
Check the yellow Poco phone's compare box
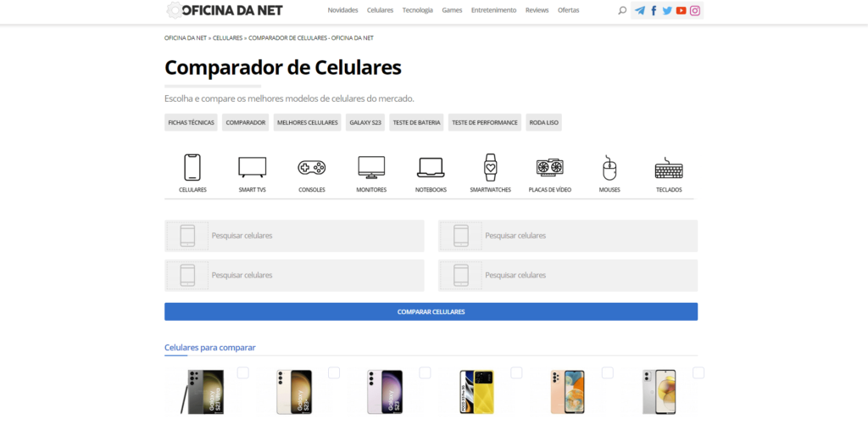[x=516, y=372]
